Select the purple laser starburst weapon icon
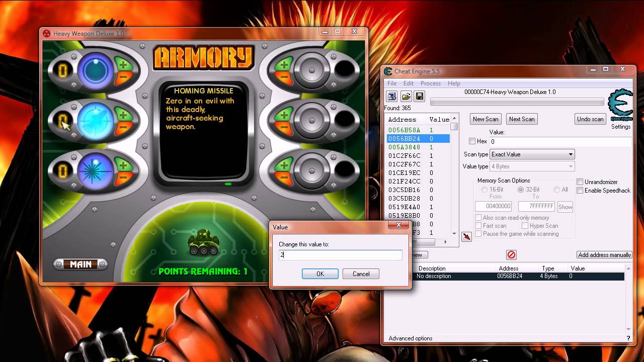 pyautogui.click(x=95, y=171)
